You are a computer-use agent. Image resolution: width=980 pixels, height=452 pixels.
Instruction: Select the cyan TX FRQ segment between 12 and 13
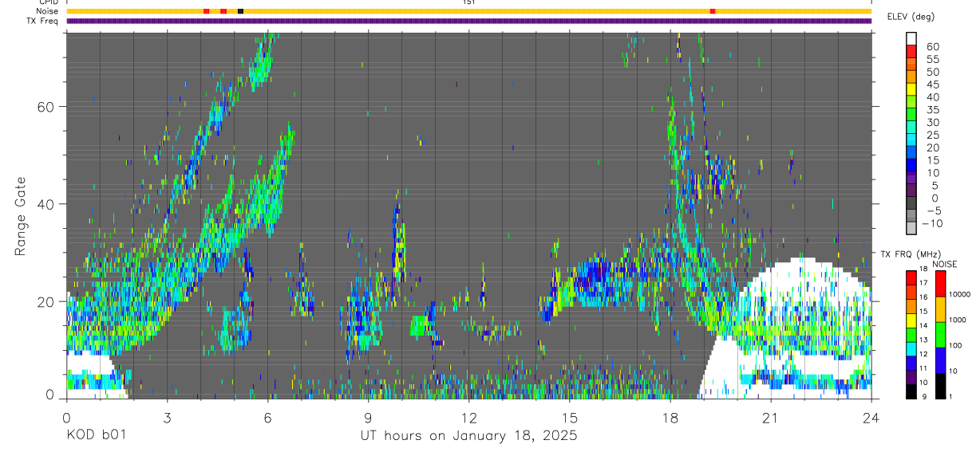click(x=911, y=349)
